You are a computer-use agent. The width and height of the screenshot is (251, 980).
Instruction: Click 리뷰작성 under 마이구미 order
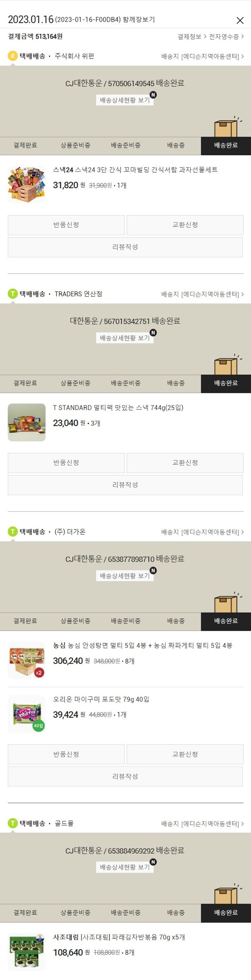pos(125,776)
